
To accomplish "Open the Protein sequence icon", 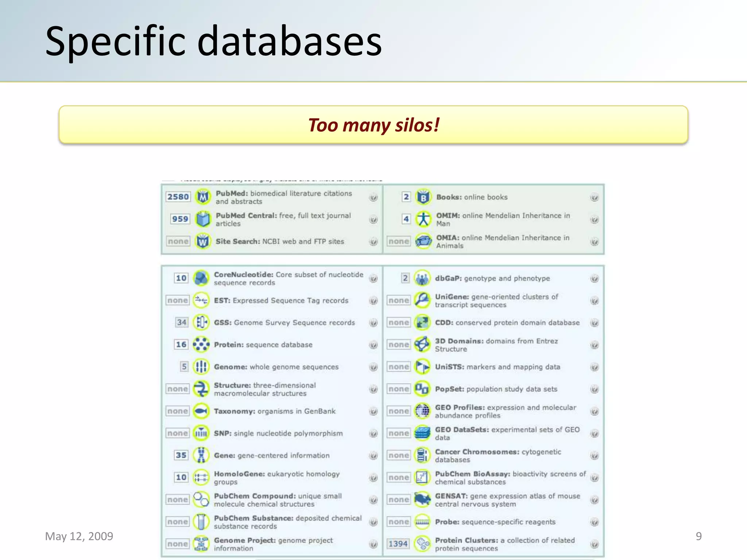I will [201, 345].
